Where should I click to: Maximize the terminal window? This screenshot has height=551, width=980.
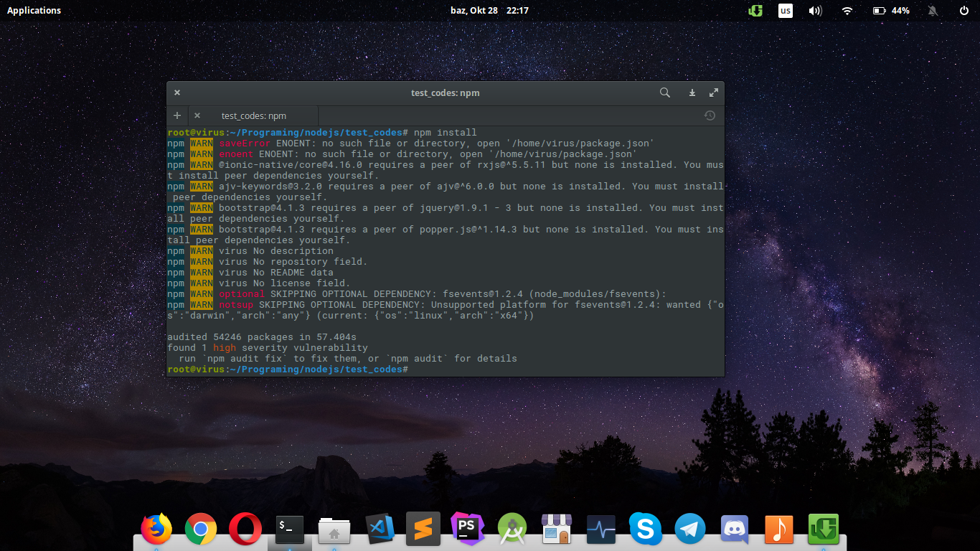point(714,93)
